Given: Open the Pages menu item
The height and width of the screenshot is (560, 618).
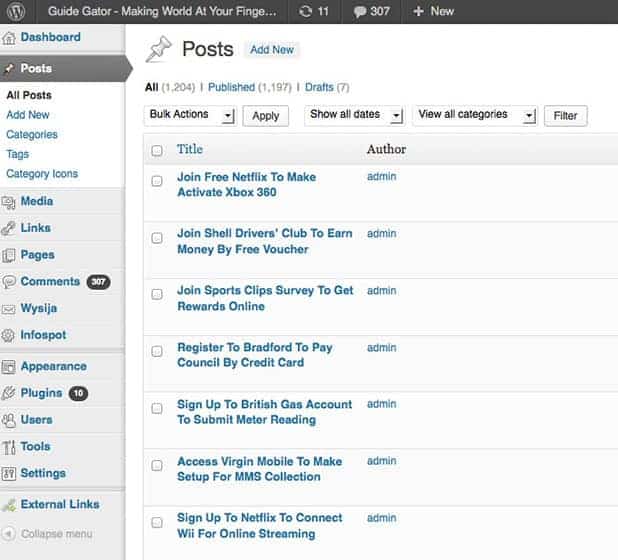Looking at the screenshot, I should [37, 255].
